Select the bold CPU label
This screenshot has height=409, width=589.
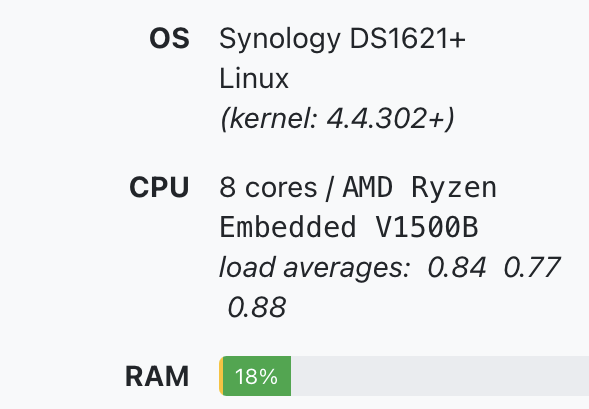click(159, 187)
